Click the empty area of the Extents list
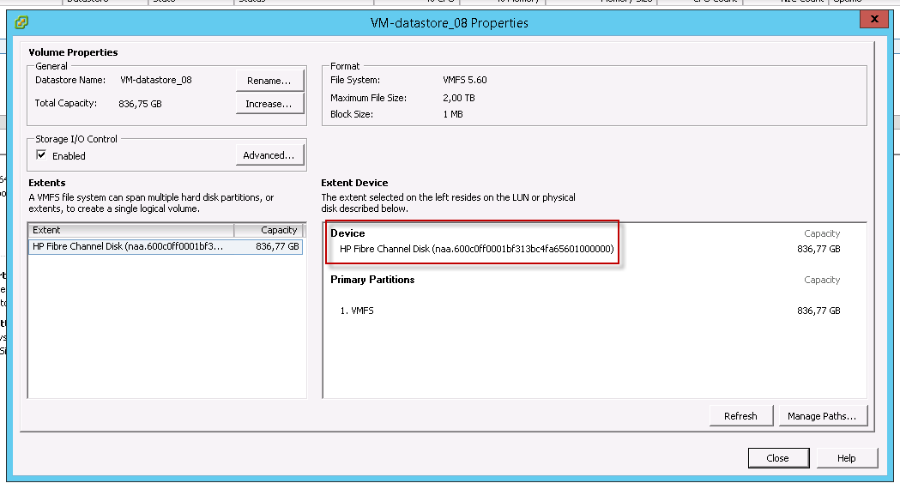This screenshot has width=900, height=486. pyautogui.click(x=165, y=330)
